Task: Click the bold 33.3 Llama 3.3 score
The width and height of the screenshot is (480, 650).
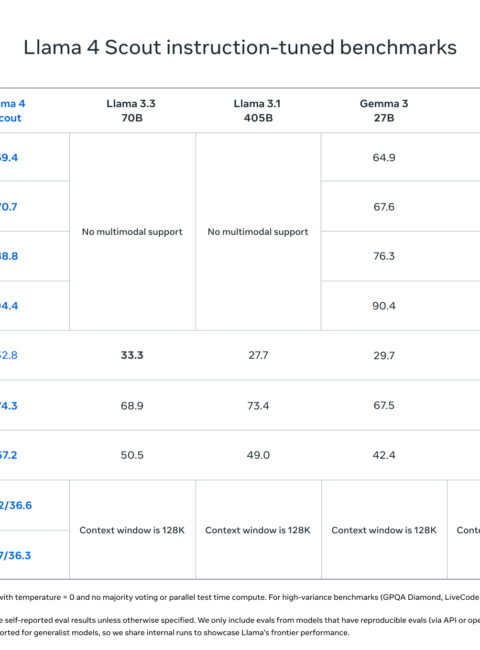Action: coord(132,355)
